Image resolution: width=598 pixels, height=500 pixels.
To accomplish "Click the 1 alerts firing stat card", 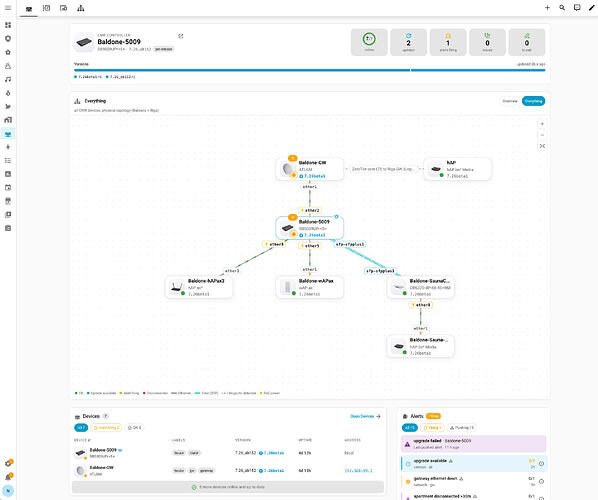I will coord(448,42).
